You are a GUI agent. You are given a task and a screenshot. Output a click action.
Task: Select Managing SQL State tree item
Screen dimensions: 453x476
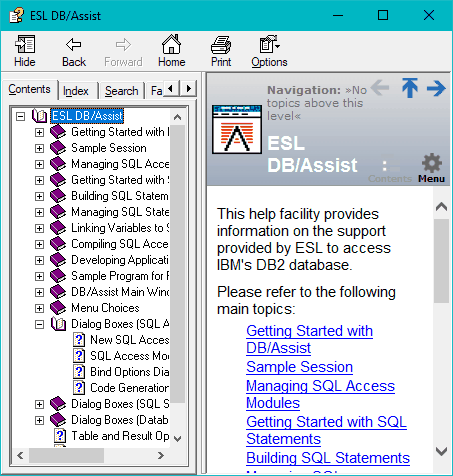[120, 212]
